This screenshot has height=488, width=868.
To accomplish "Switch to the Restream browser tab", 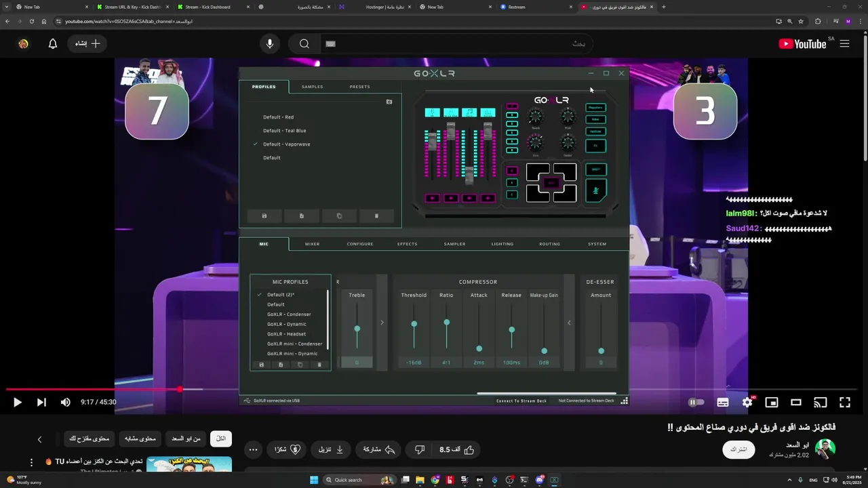I will 536,7.
